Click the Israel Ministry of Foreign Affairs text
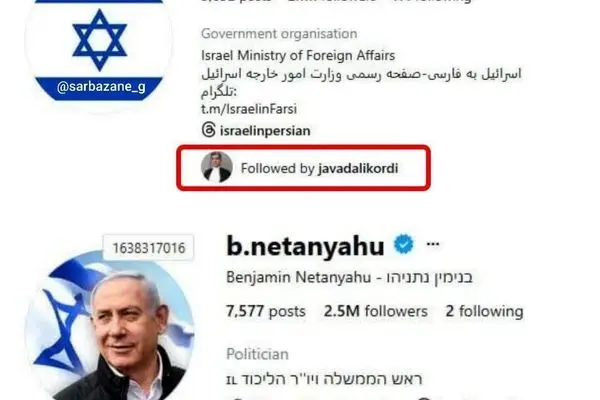600x400 pixels. [298, 56]
